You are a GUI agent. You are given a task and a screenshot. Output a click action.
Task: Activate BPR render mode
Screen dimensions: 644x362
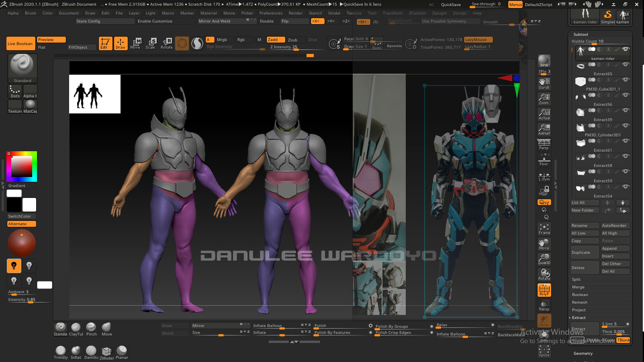544,60
